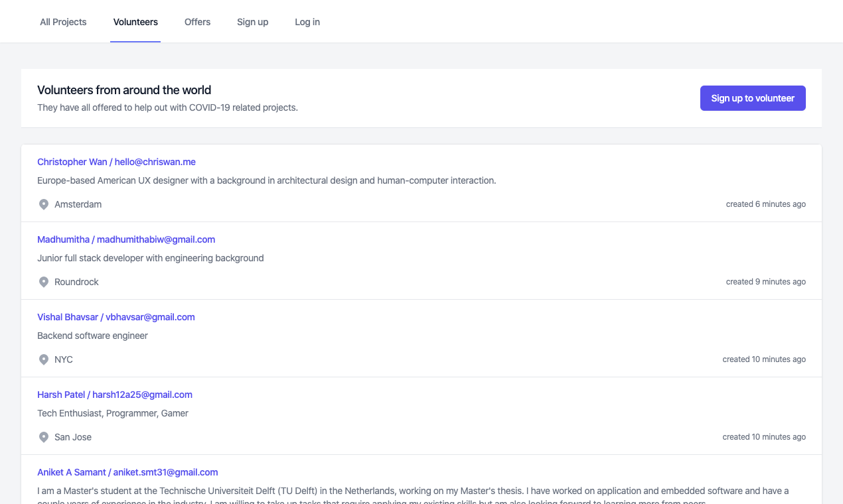843x504 pixels.
Task: Click the location pin icon beside Roundrock
Action: tap(44, 282)
